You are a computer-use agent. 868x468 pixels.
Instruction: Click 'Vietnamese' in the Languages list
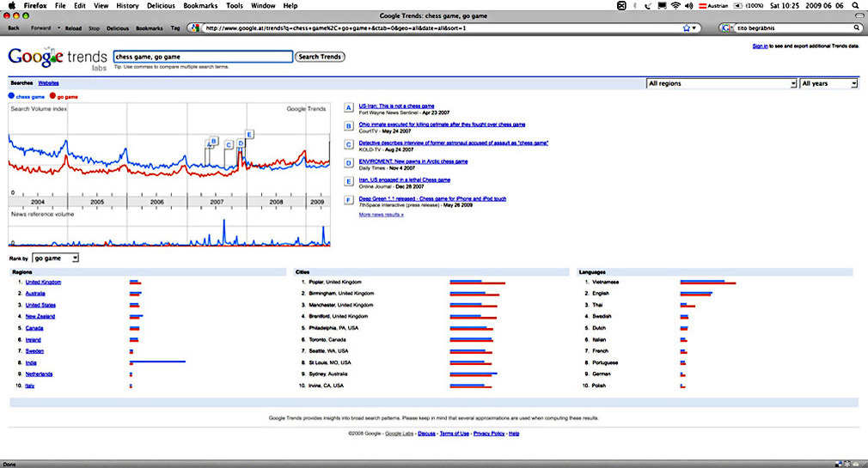[x=606, y=283]
